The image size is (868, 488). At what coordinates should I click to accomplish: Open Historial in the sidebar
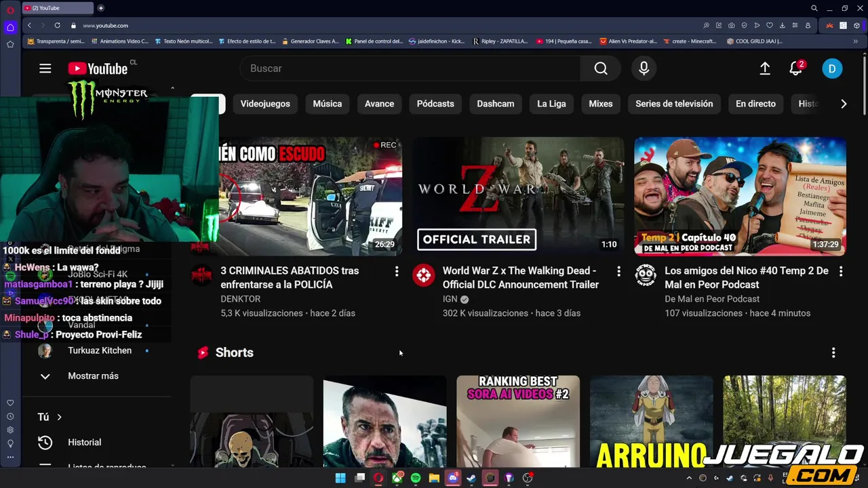85,442
